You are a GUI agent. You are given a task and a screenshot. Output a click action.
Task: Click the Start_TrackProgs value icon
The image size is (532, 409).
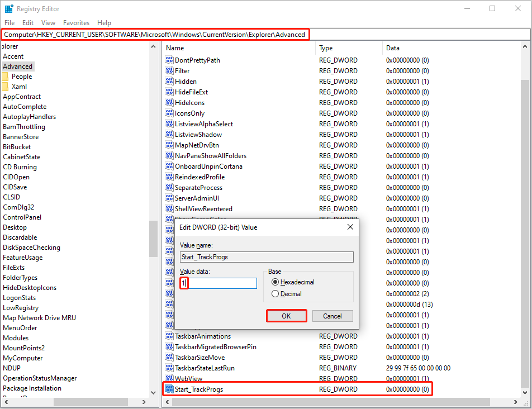(x=169, y=389)
